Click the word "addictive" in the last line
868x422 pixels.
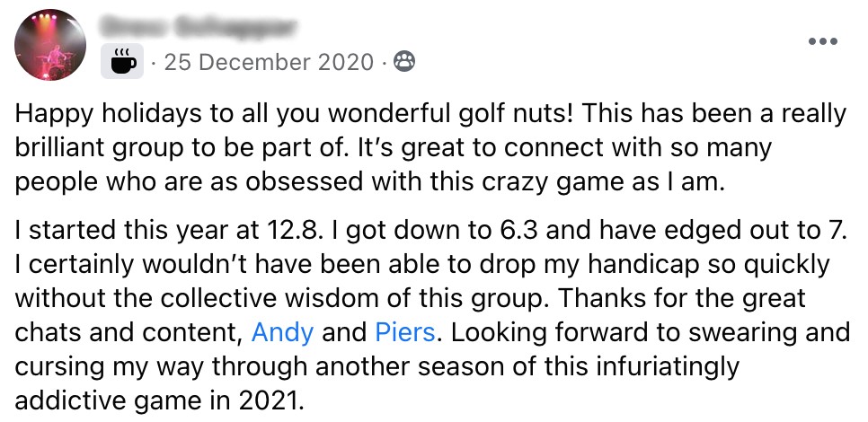[66, 400]
